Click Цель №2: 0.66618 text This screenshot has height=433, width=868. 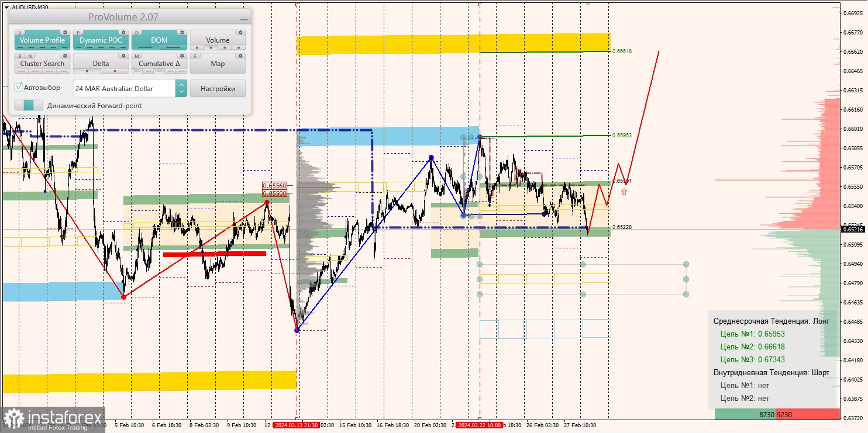click(752, 347)
